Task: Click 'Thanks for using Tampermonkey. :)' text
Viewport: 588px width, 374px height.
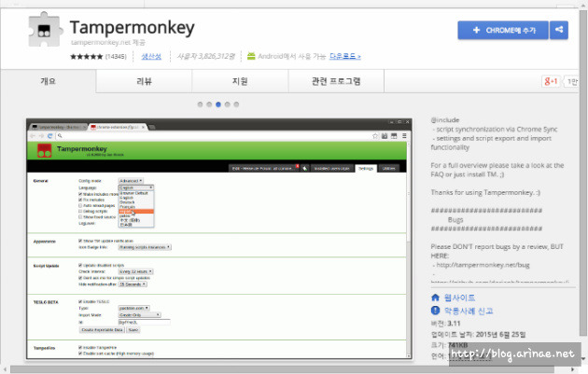Action: tap(485, 193)
